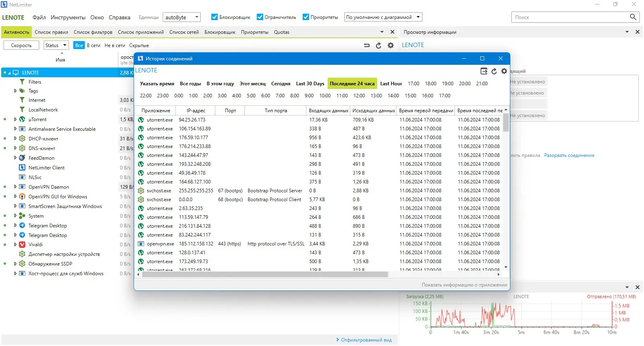Refresh the connection history list
Image resolution: width=644 pixels, height=346 pixels.
pos(494,71)
